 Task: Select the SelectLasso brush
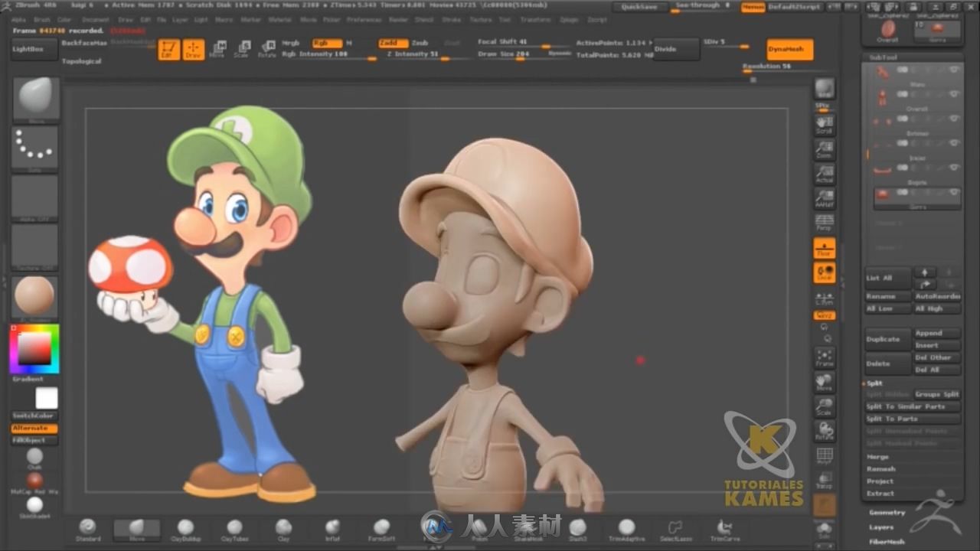[x=675, y=529]
